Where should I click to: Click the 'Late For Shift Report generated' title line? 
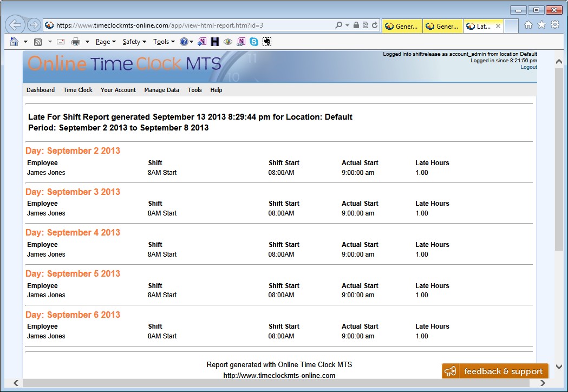(x=190, y=116)
